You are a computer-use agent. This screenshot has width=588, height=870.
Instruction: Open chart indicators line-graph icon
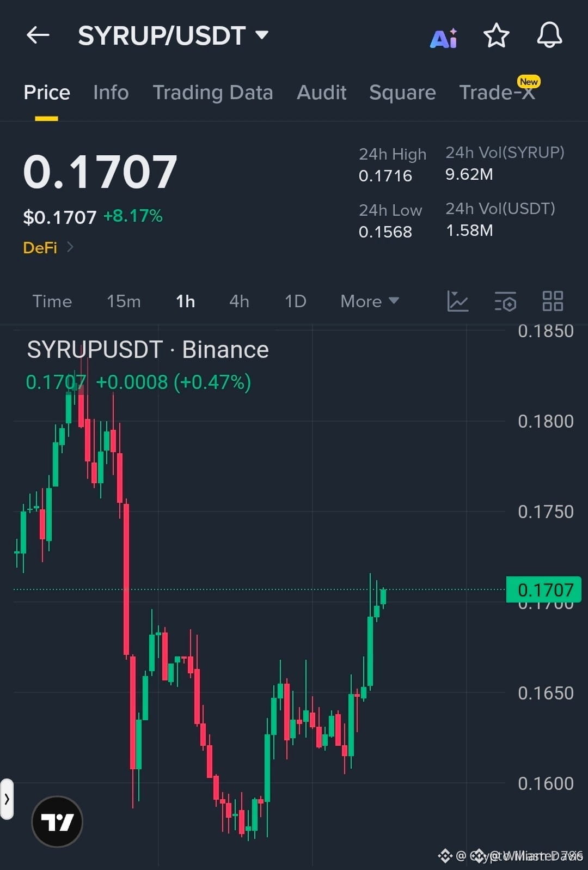click(x=457, y=301)
